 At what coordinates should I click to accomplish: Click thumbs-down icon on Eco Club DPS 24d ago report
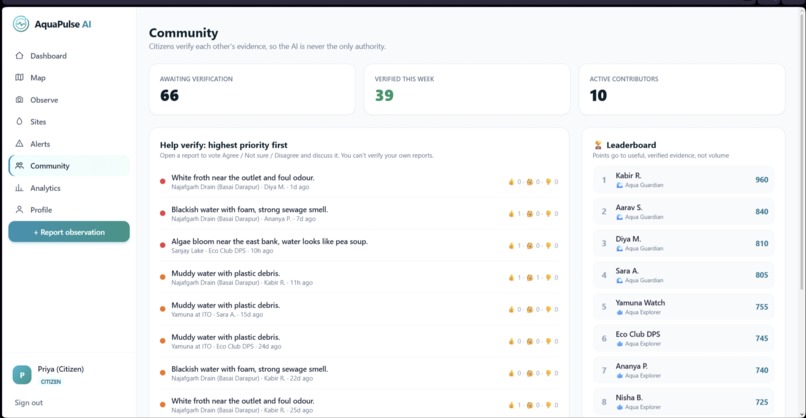pyautogui.click(x=548, y=341)
